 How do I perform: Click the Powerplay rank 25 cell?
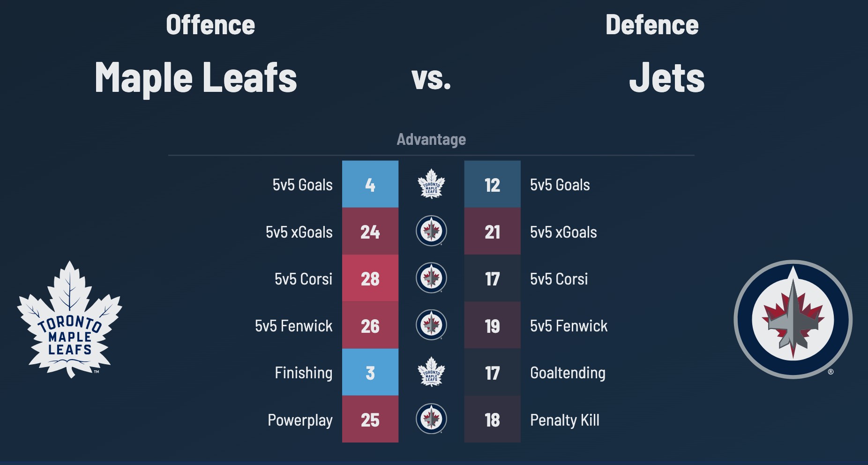[x=370, y=419]
